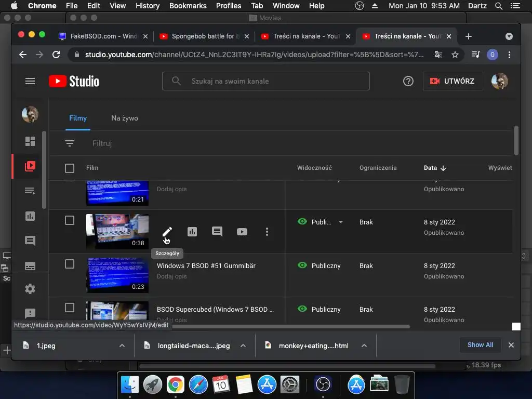
Task: Click the pencil Szczegóły edit icon
Action: click(167, 232)
